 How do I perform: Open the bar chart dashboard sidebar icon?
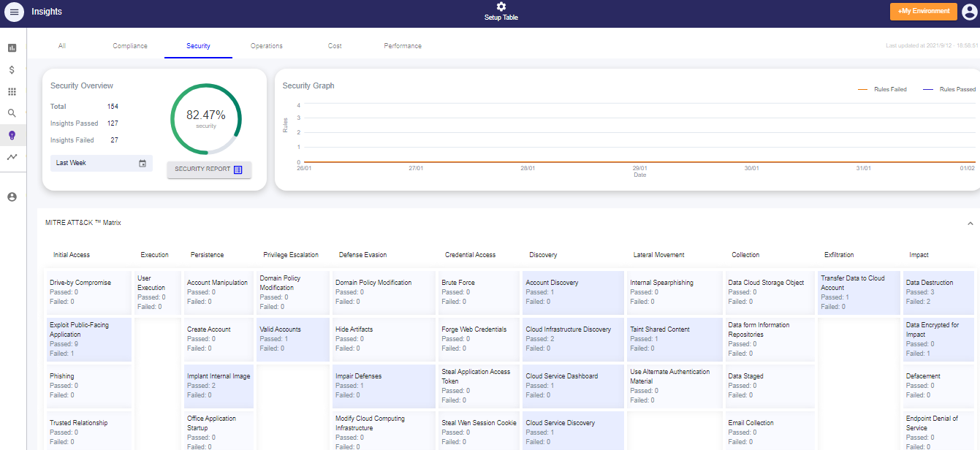pyautogui.click(x=12, y=48)
